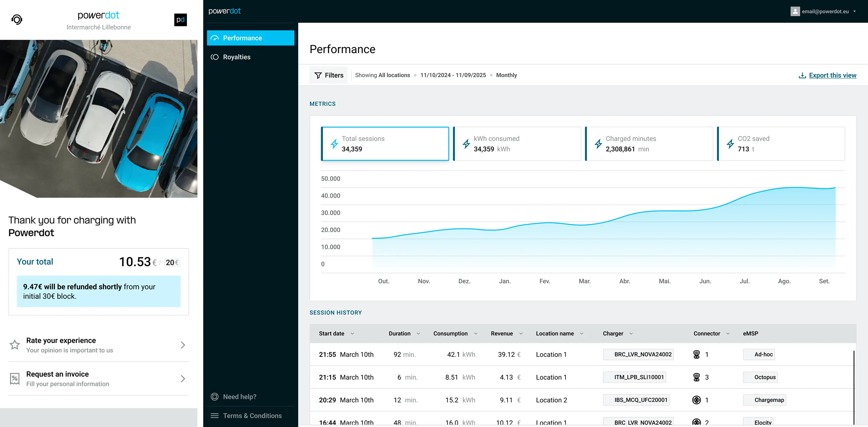868x427 pixels.
Task: Click the pd logo icon in mobile header
Action: click(x=180, y=19)
